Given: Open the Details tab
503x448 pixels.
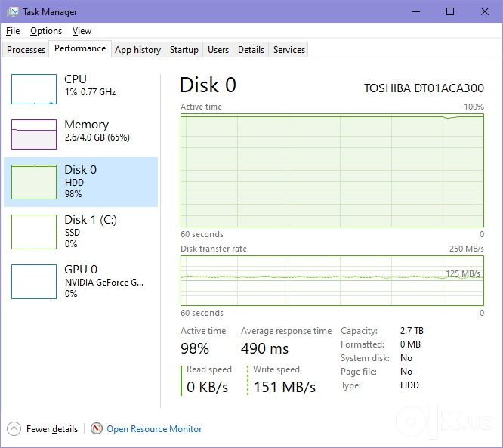Looking at the screenshot, I should click(251, 50).
